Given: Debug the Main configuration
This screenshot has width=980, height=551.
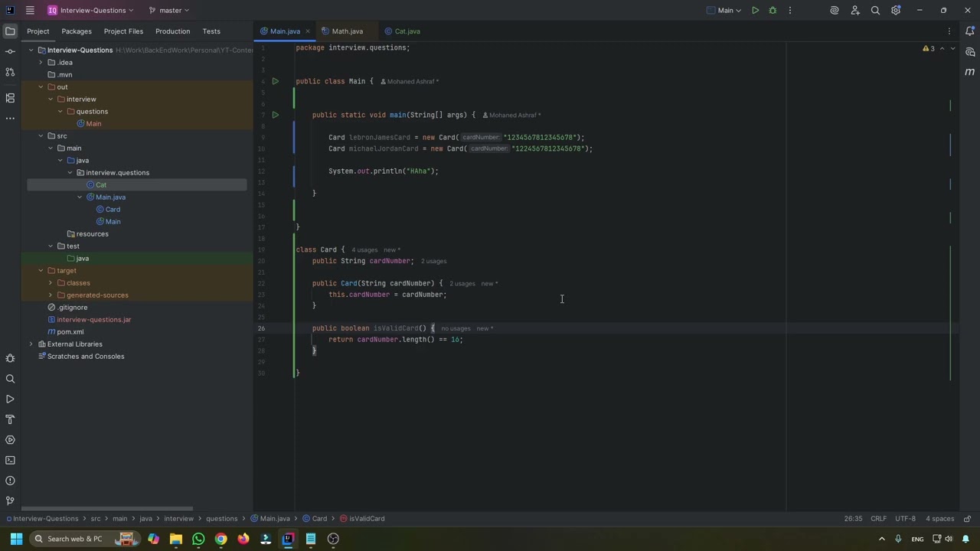Looking at the screenshot, I should (x=773, y=10).
